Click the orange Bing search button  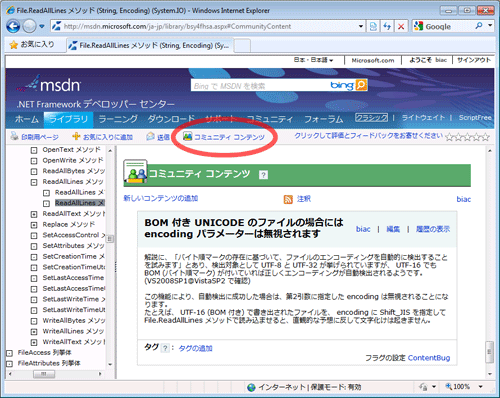[x=361, y=85]
